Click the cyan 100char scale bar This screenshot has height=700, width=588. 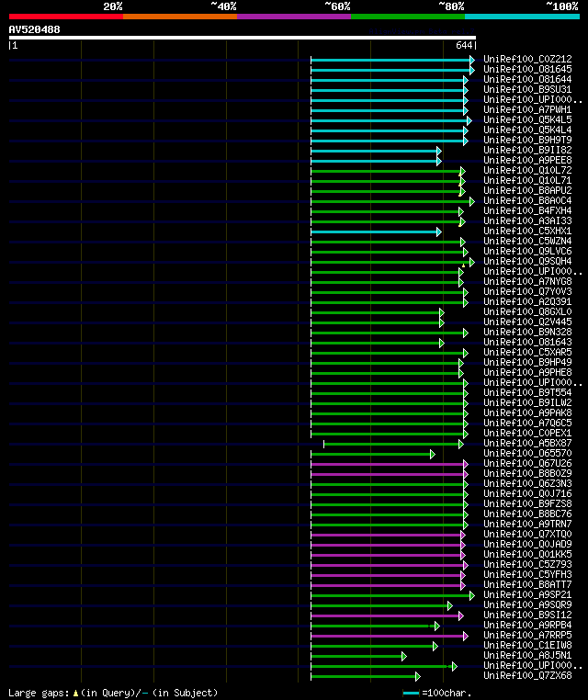pos(411,694)
